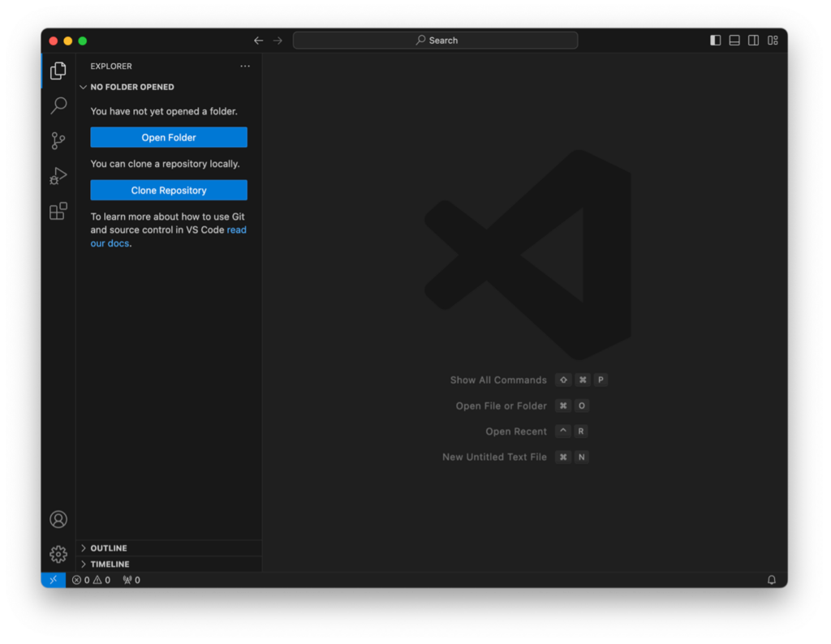
Task: Expand the Outline section
Action: point(169,548)
